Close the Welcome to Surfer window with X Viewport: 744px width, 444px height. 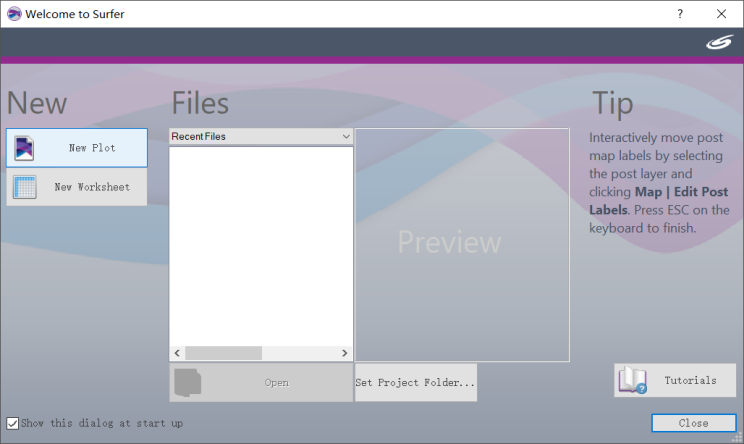pyautogui.click(x=721, y=14)
